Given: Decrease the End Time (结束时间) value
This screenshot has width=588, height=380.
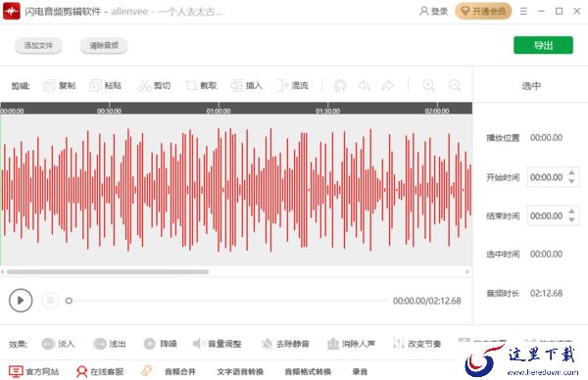Looking at the screenshot, I should pos(571,220).
